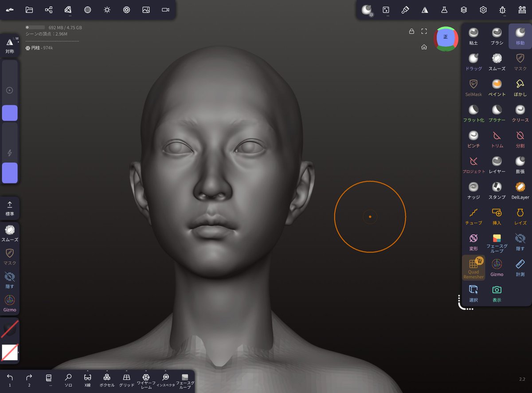
Task: Open the topology menu
Action: [68, 10]
